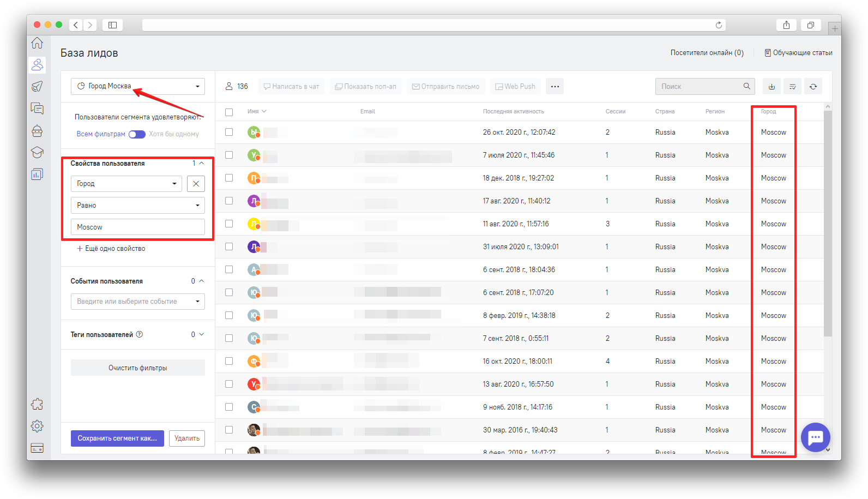The image size is (868, 499).
Task: Open a new browser tab with plus
Action: point(835,28)
